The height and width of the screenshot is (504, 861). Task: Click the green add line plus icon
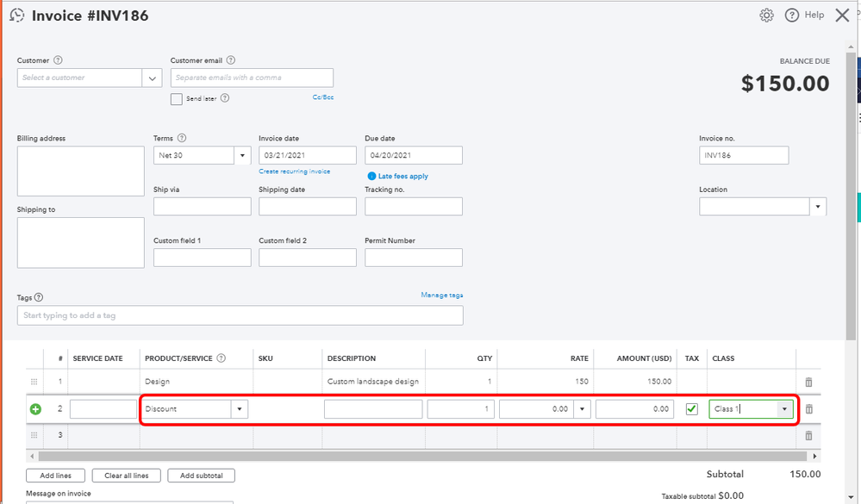pos(35,409)
